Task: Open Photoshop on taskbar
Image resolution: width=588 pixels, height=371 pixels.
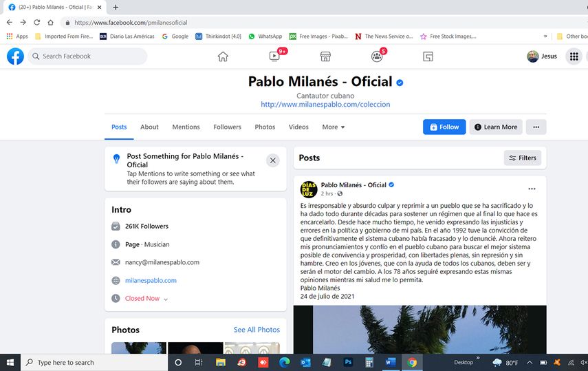Action: (348, 362)
